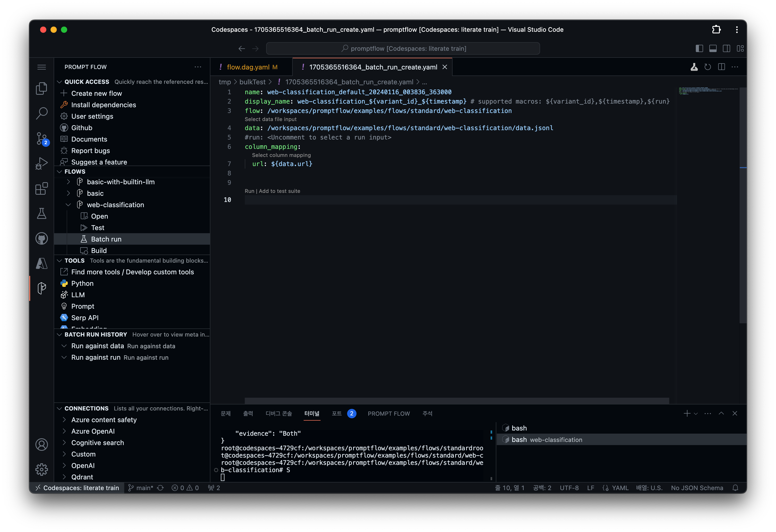Open notifications bell in status bar

[735, 488]
